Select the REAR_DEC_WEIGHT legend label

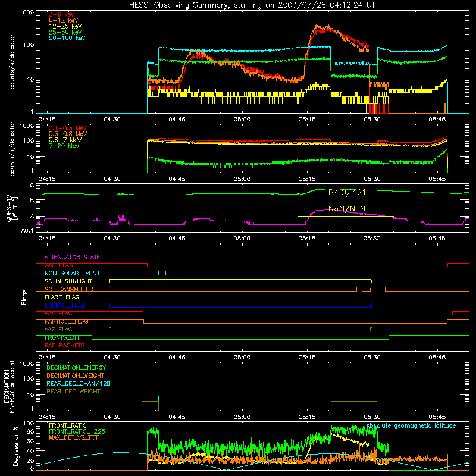[x=73, y=392]
